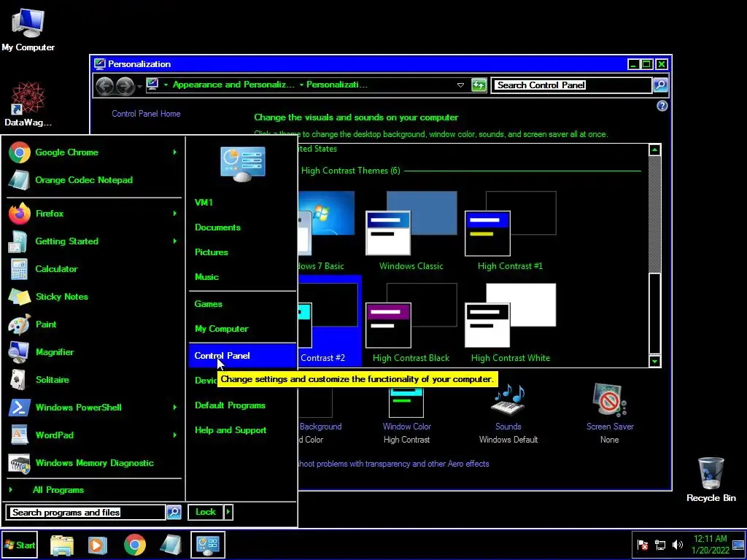Open File Explorer taskbar icon
The height and width of the screenshot is (560, 747).
[62, 545]
